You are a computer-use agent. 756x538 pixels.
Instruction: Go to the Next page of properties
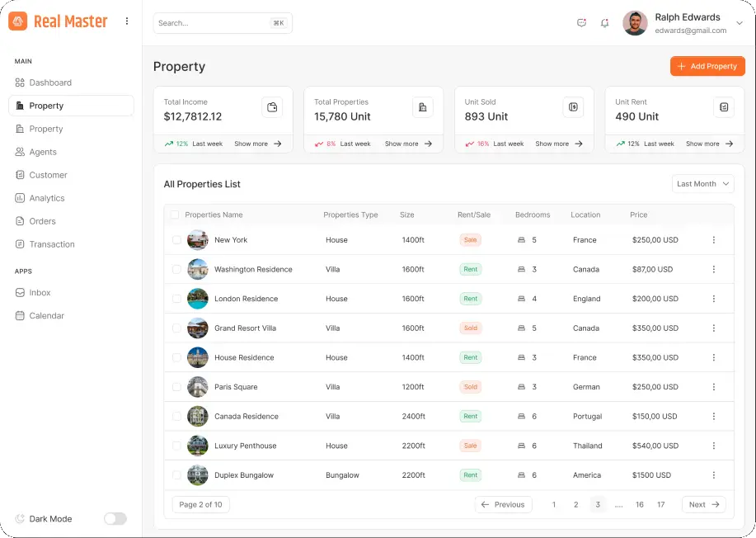[x=703, y=504]
